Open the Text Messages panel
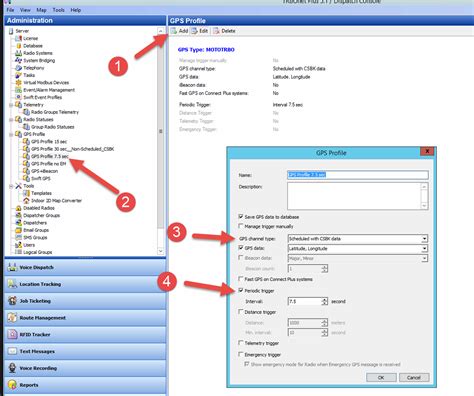Viewport: 474px width, 396px height. (85, 351)
